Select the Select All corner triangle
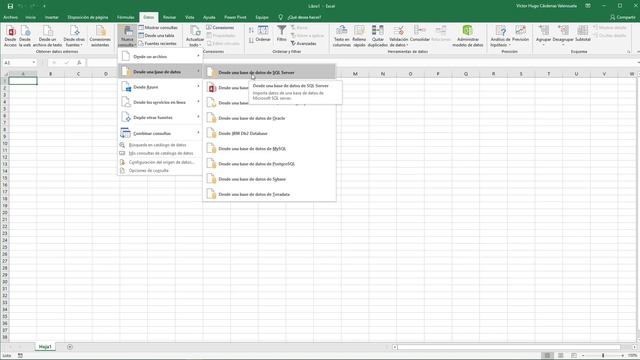Screen dimensions: 640x360 pos(5,74)
